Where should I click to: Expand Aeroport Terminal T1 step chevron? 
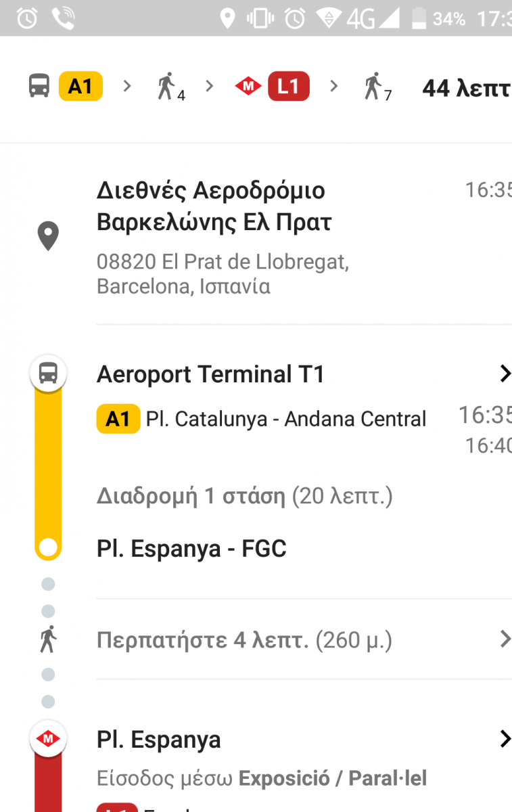point(504,374)
